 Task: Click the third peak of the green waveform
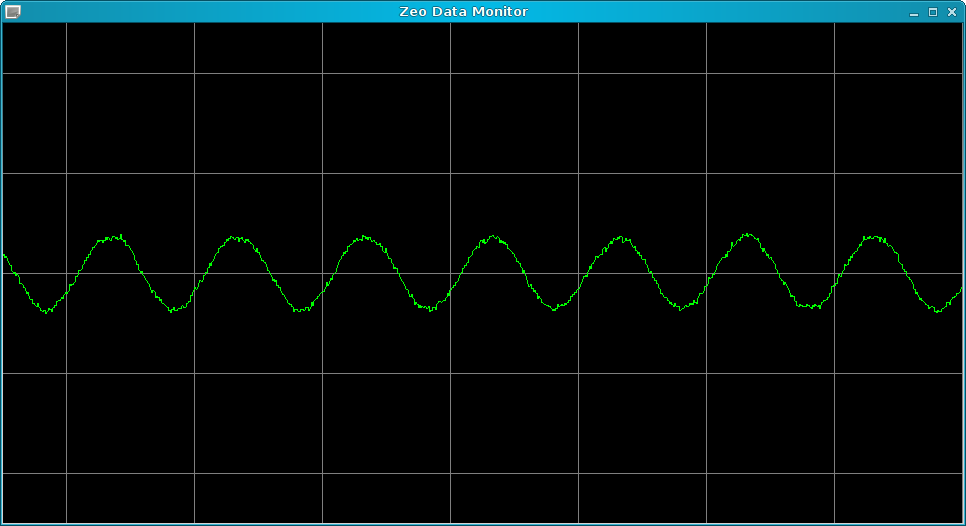(x=366, y=238)
